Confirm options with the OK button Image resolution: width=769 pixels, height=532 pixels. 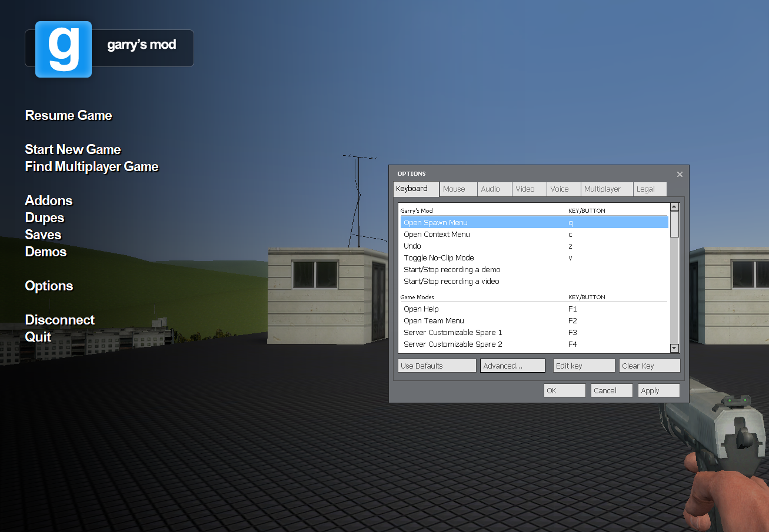[565, 390]
